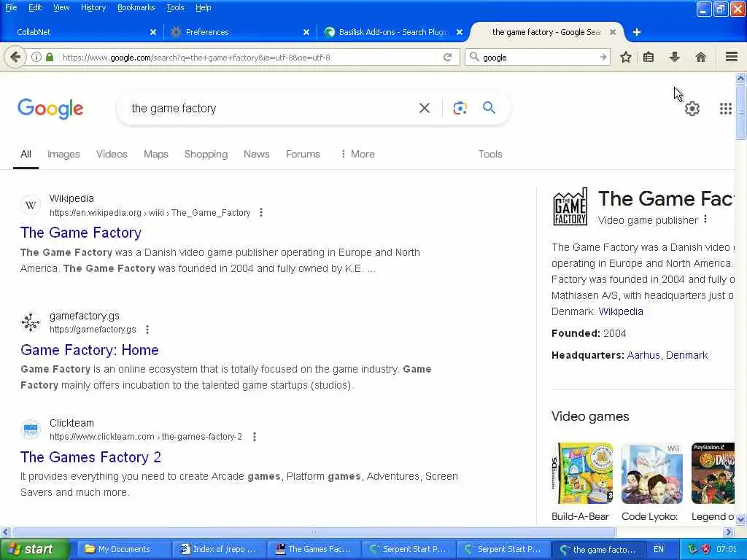Screen dimensions: 747x560
Task: Click The Game Factory logo in the knowledge panel
Action: [x=570, y=206]
